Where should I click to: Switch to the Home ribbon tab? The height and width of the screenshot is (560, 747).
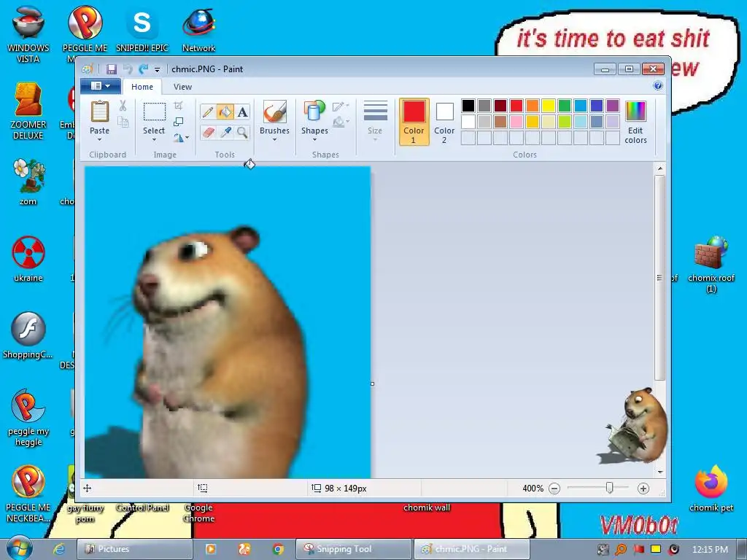(142, 87)
